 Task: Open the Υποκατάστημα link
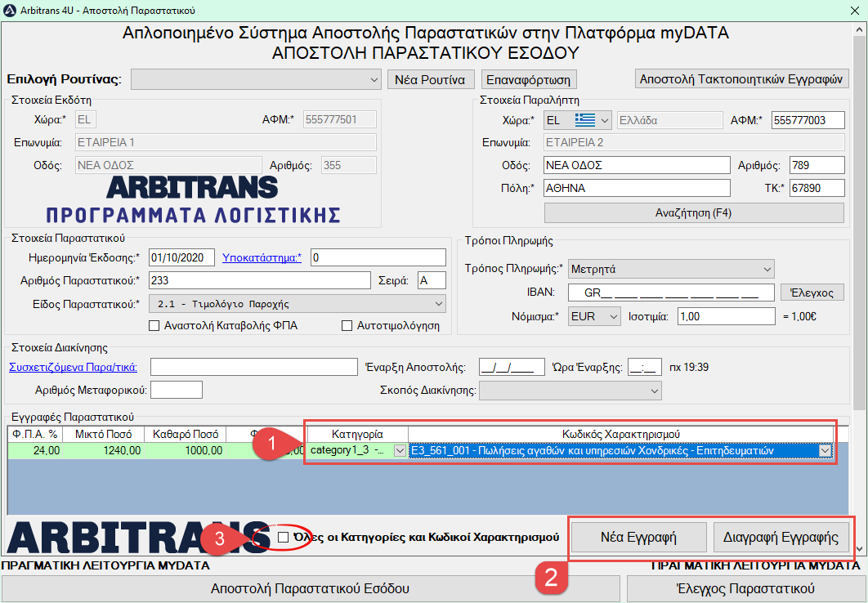[x=262, y=258]
